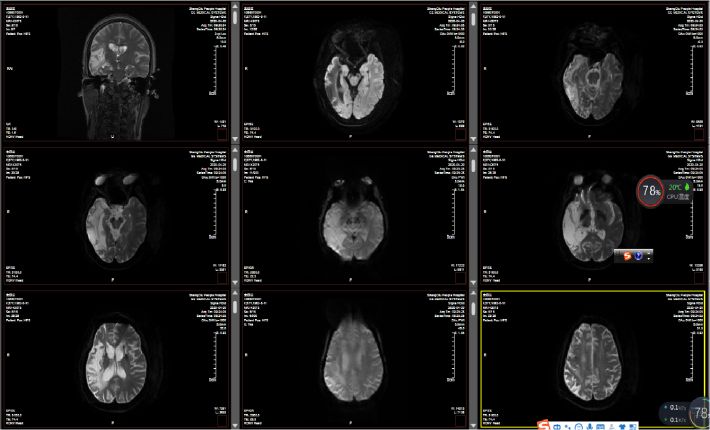
Task: Click the Sogou skin shirt icon
Action: click(623, 426)
